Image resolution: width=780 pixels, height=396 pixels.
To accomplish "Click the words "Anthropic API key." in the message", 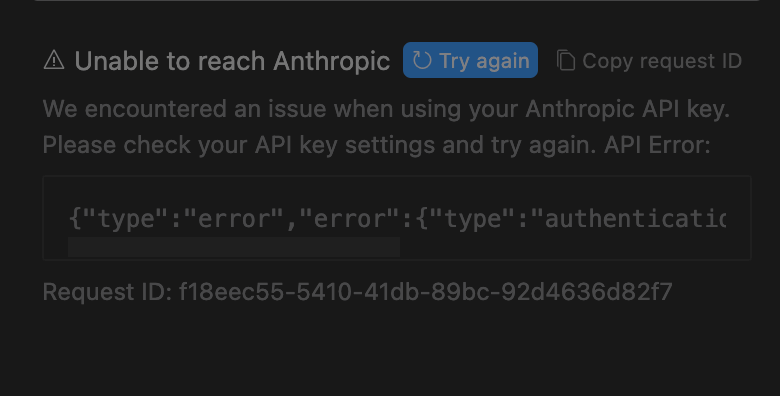I will pyautogui.click(x=627, y=109).
